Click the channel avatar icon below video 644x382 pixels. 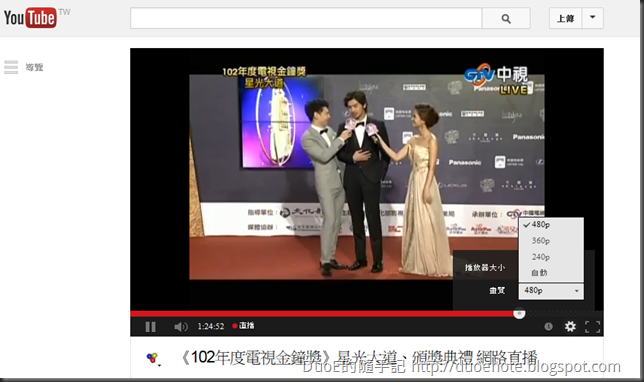click(152, 358)
